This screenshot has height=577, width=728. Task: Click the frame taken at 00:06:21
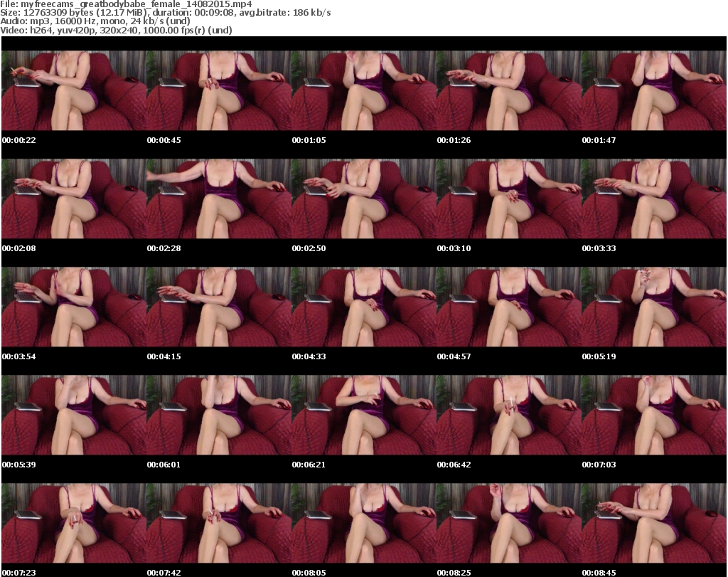pyautogui.click(x=364, y=415)
